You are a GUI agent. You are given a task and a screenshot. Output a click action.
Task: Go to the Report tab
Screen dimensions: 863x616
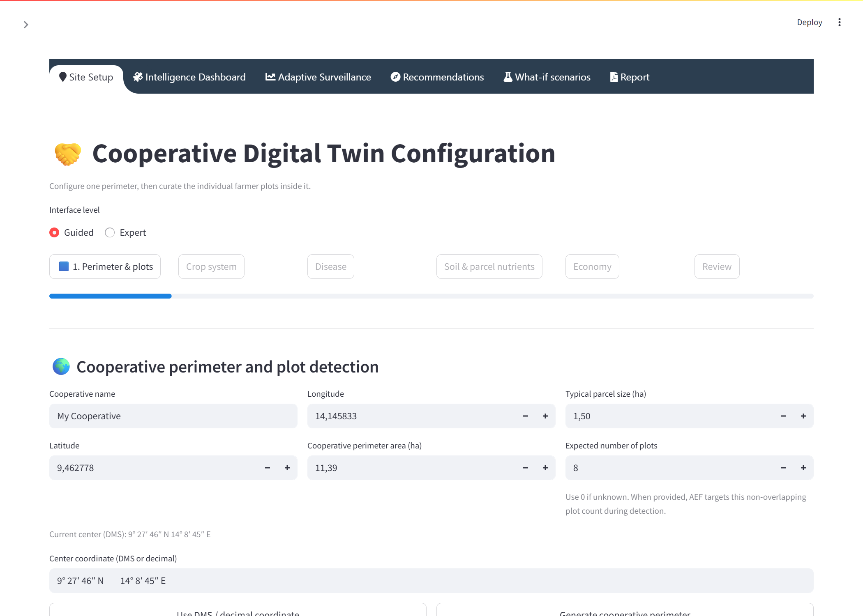pyautogui.click(x=630, y=77)
